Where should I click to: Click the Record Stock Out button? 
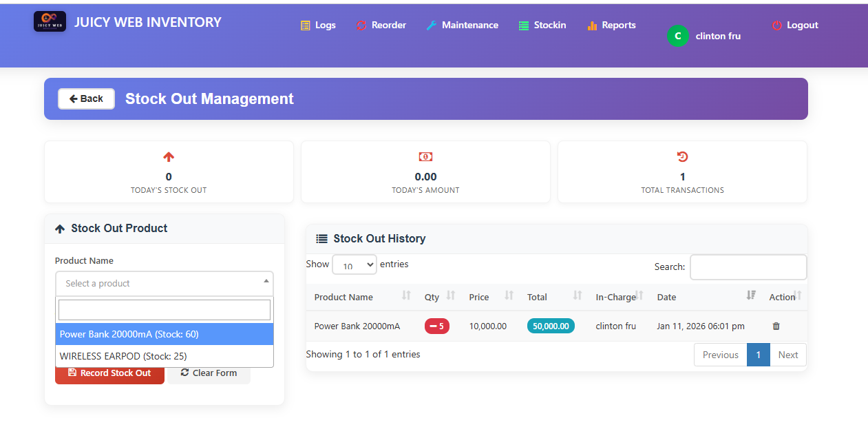point(109,373)
